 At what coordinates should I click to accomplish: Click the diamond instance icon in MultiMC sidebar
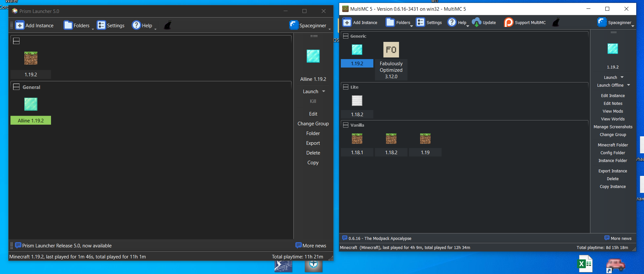[613, 49]
